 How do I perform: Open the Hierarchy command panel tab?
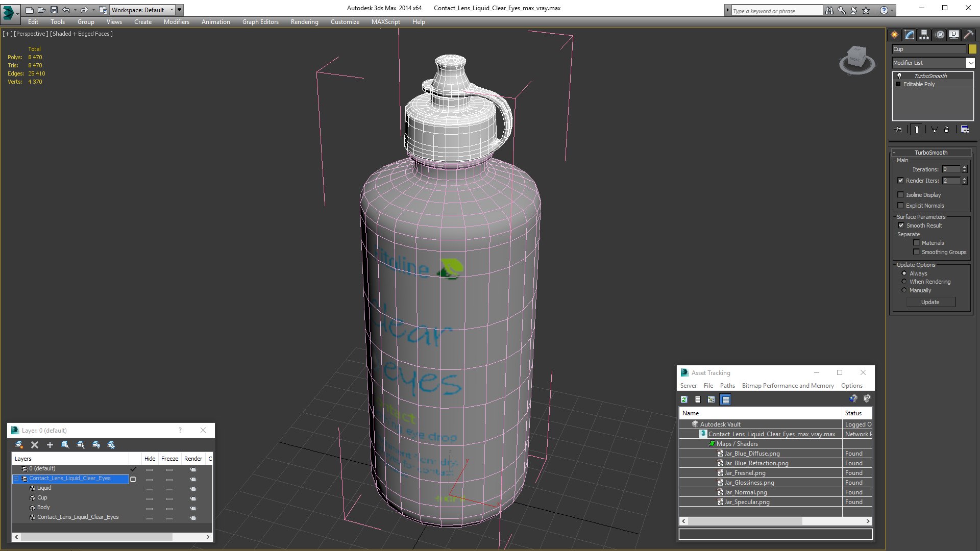[924, 35]
